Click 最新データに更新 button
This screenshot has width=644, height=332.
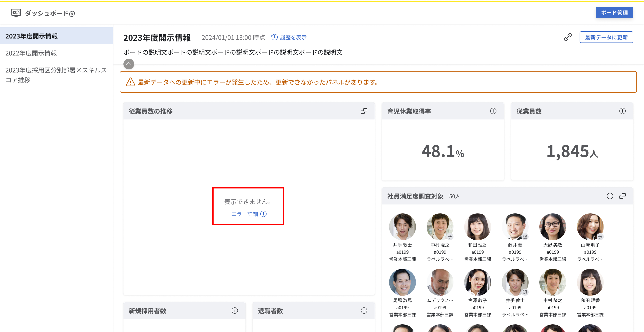point(606,37)
